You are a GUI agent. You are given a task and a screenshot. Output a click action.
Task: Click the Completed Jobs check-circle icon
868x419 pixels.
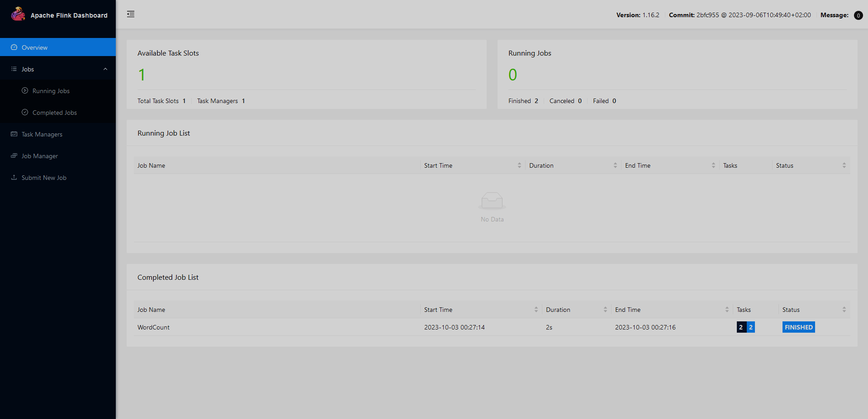[25, 112]
